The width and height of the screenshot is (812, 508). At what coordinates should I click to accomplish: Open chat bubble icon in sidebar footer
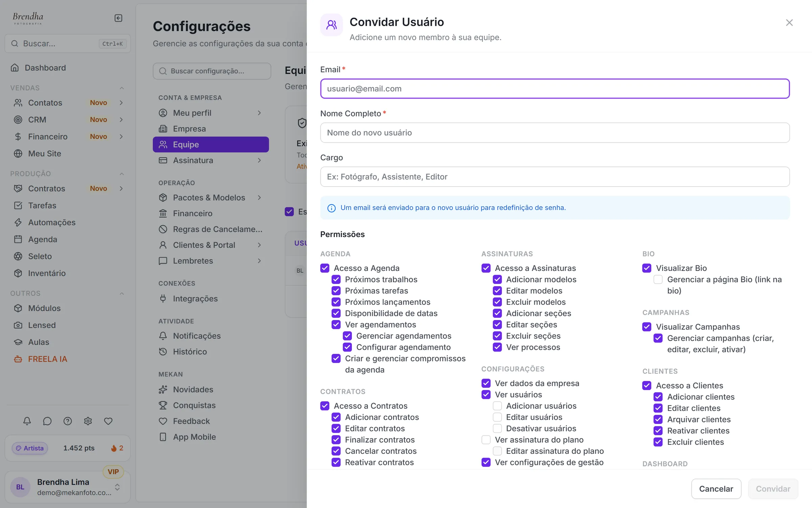[47, 421]
